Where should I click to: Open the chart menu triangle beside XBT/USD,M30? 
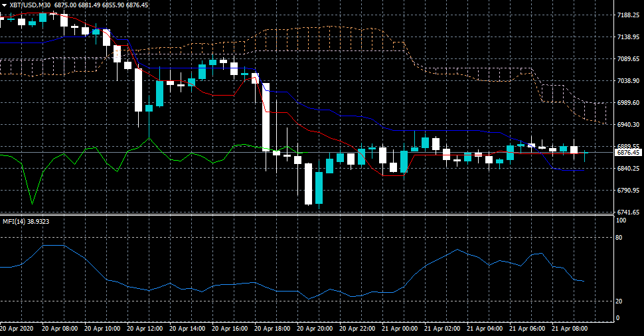4,5
